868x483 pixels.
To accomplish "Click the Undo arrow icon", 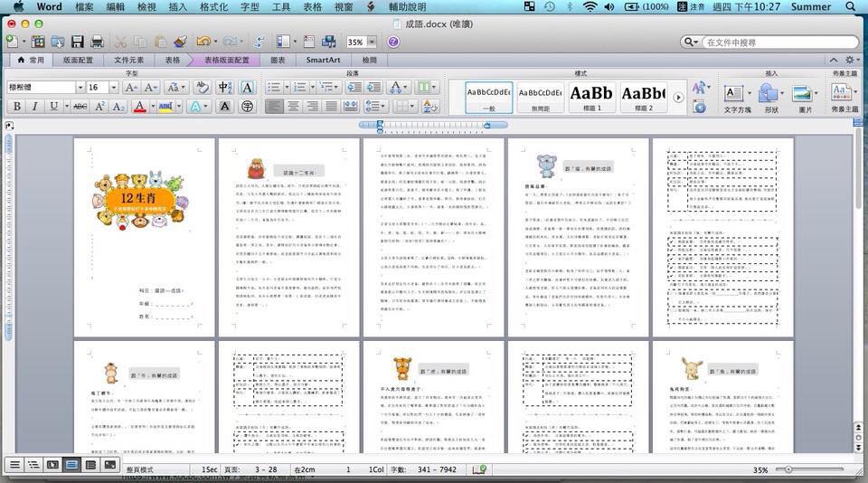I will [203, 42].
